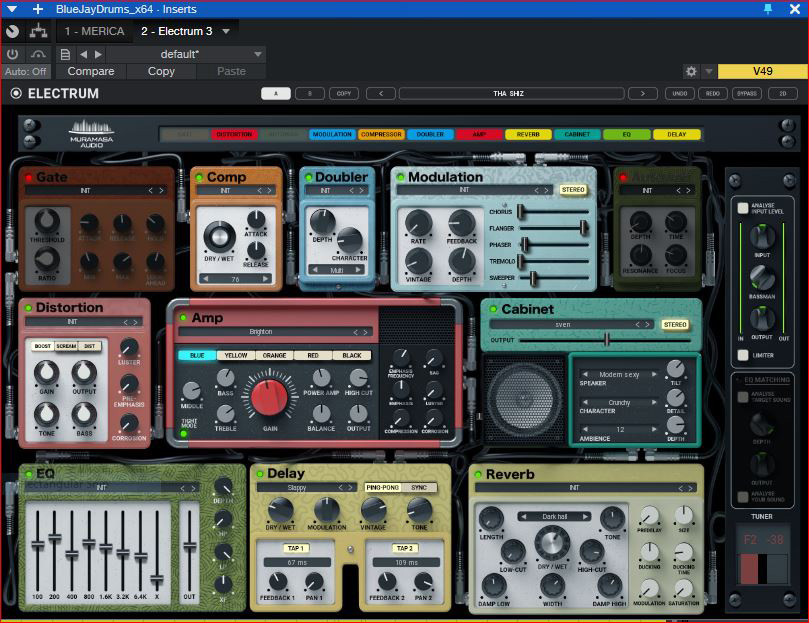Image resolution: width=809 pixels, height=623 pixels.
Task: Click the plugin settings gear icon
Action: 690,72
